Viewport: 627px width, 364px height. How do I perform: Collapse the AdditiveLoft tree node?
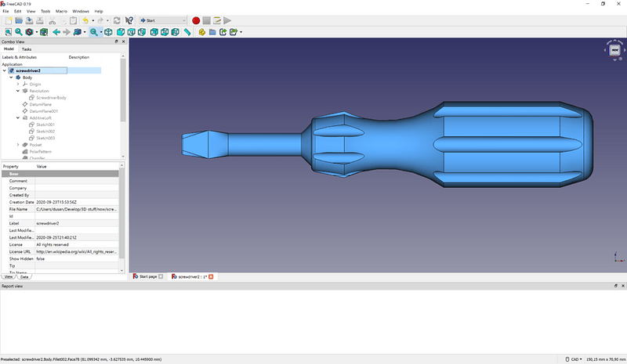coord(18,118)
